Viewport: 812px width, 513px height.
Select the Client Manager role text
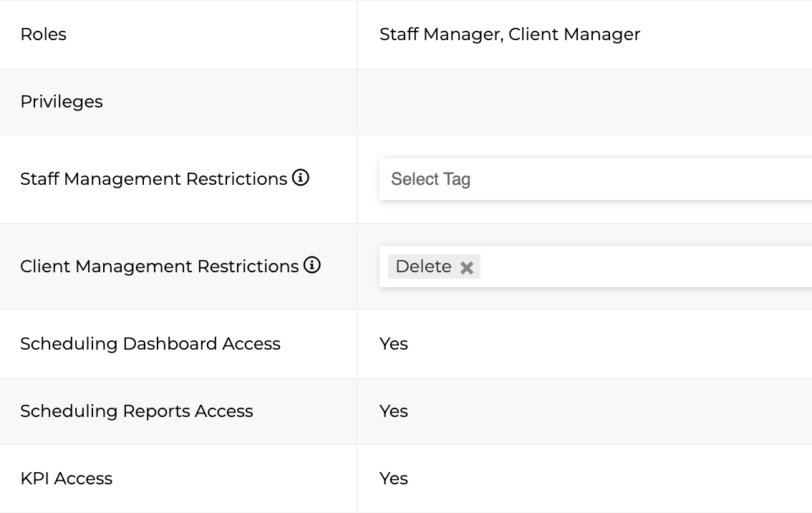pos(574,34)
